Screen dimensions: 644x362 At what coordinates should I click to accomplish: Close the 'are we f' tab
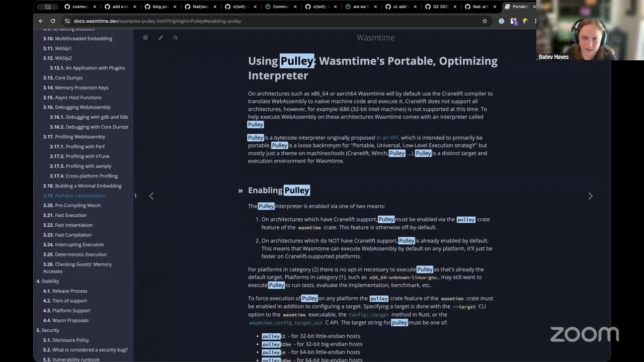[x=374, y=7]
